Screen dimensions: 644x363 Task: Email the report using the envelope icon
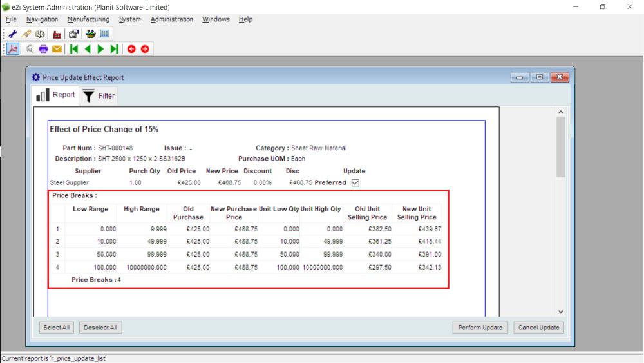coord(57,49)
